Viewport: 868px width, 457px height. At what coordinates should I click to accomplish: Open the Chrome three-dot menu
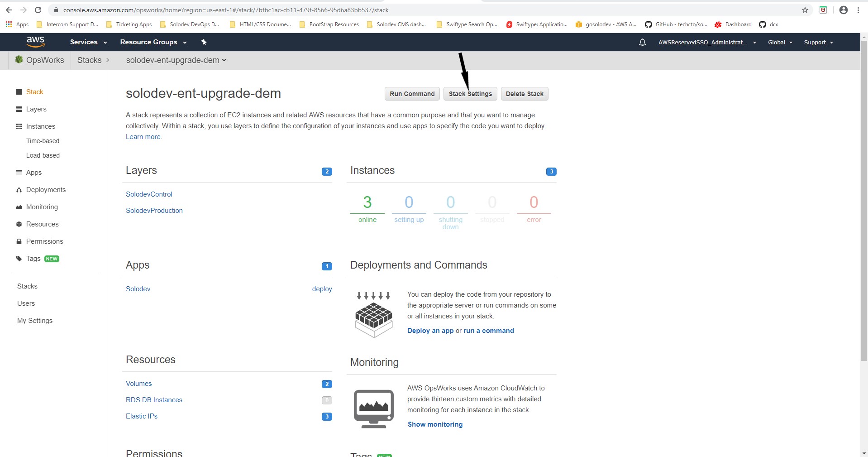858,10
